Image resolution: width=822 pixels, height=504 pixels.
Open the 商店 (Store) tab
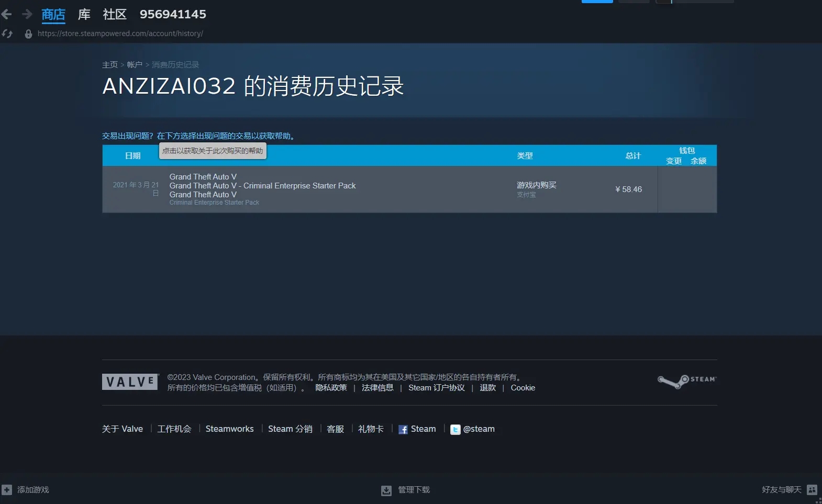(53, 15)
